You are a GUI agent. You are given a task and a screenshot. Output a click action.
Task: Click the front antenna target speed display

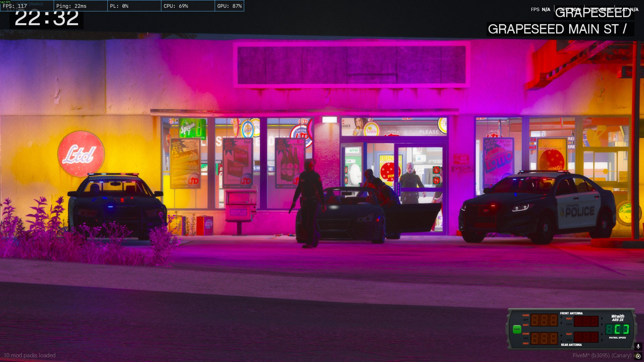pos(544,320)
